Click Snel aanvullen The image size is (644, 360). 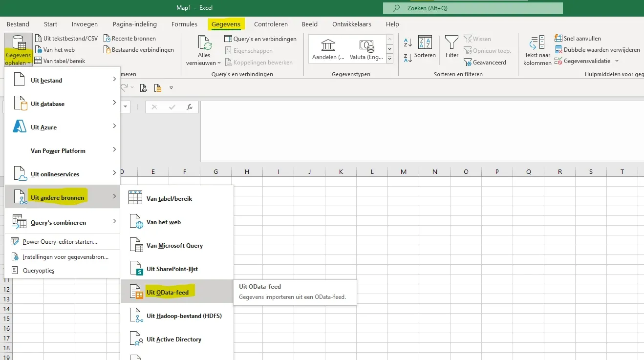coord(578,38)
